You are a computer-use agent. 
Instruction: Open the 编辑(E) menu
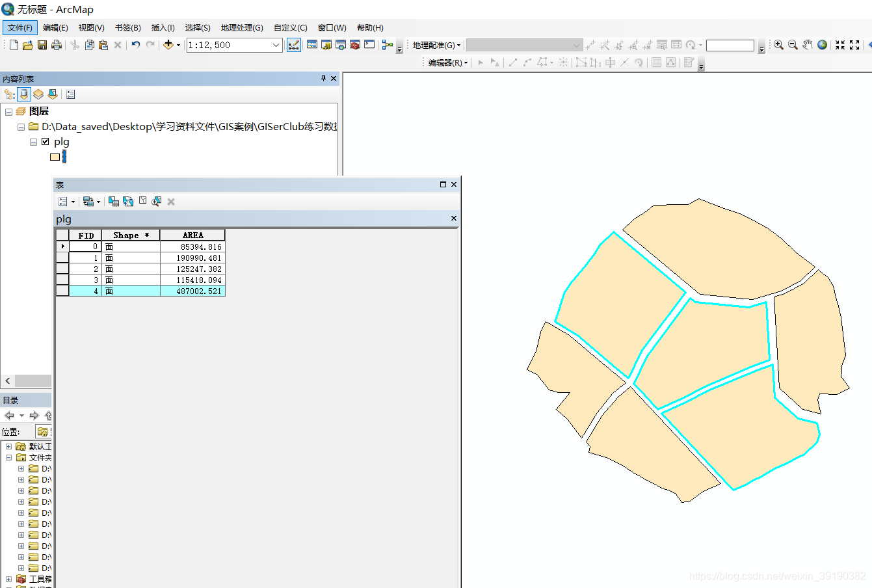click(55, 27)
